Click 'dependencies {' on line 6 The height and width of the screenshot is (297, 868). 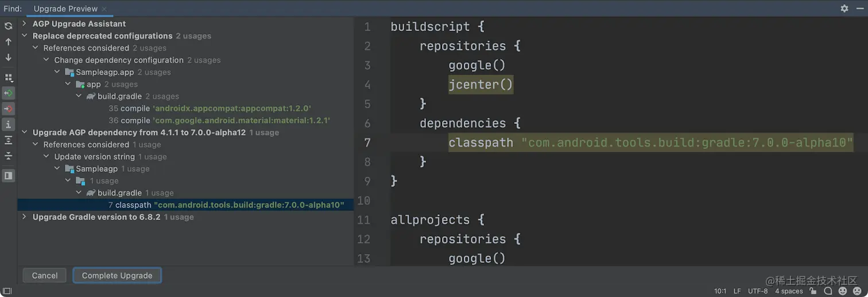coord(470,124)
